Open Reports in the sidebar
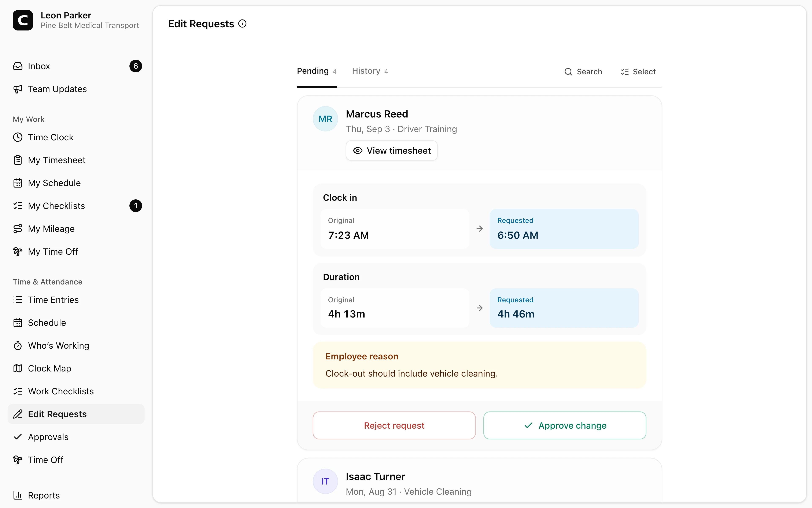This screenshot has height=508, width=812. [76, 495]
